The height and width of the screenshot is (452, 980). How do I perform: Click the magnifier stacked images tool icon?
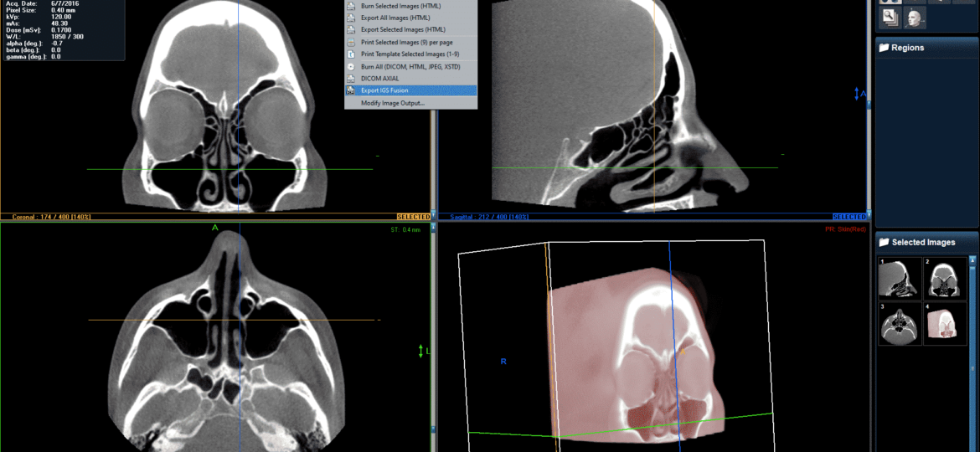[x=890, y=18]
